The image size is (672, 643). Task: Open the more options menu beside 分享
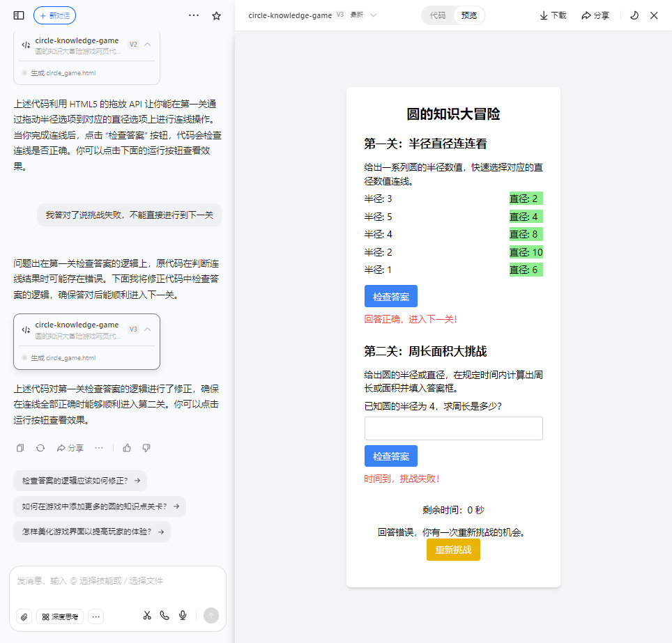coord(98,448)
